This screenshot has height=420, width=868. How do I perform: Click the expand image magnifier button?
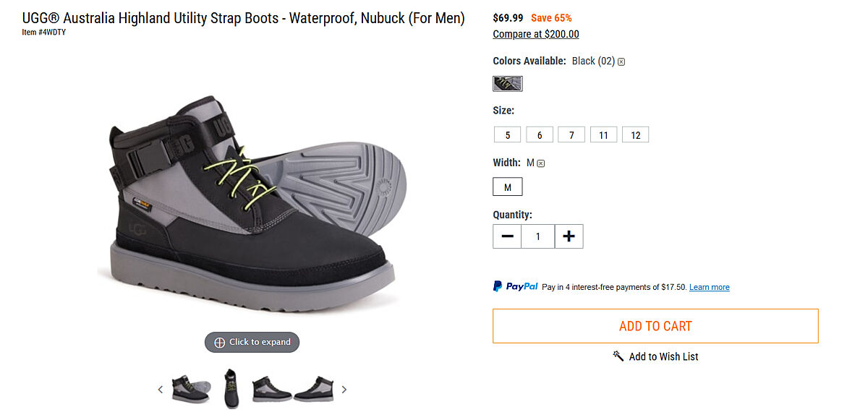point(252,343)
